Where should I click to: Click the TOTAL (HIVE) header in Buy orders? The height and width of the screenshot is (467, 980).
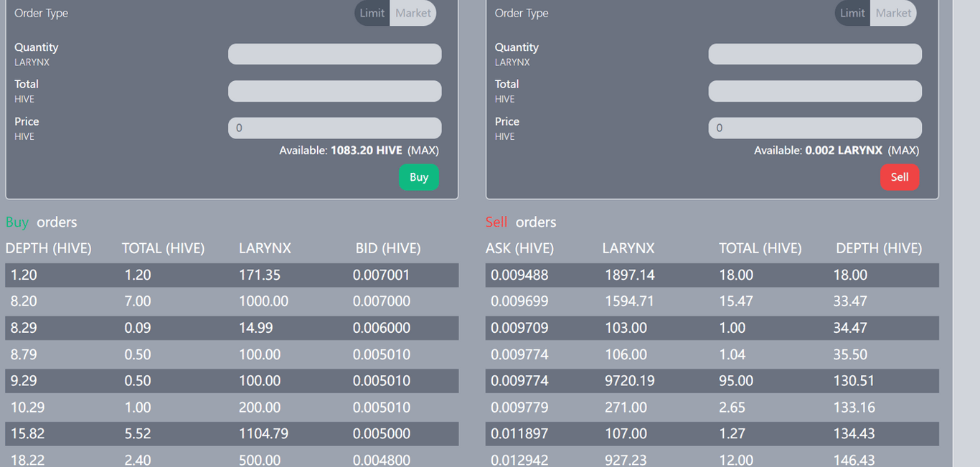(164, 248)
